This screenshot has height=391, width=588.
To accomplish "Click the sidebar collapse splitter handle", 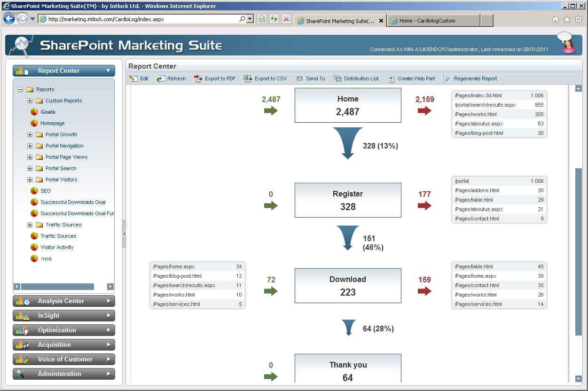I will pyautogui.click(x=124, y=234).
